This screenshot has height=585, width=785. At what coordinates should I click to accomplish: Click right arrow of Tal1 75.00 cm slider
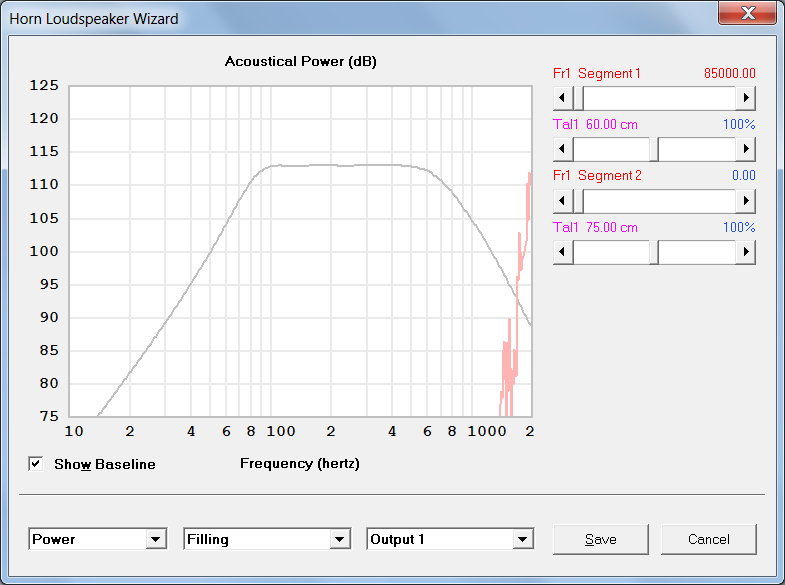pyautogui.click(x=745, y=252)
